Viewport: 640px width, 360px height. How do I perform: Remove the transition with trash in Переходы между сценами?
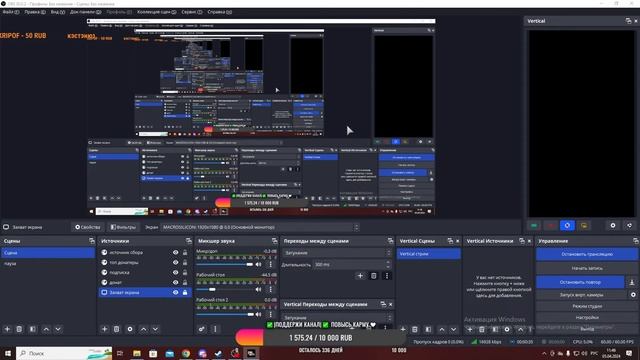pyautogui.click(x=373, y=276)
